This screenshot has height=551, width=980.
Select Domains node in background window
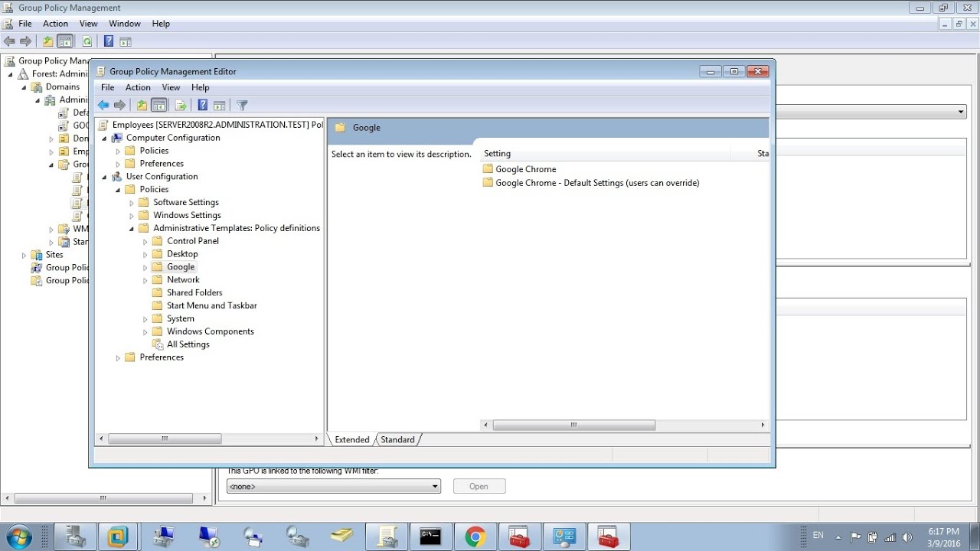click(63, 87)
